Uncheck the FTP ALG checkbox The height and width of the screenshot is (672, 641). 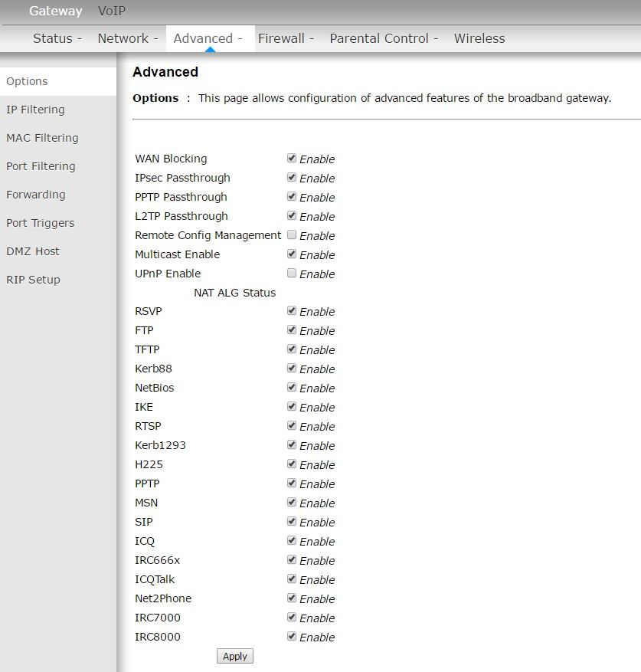tap(292, 330)
